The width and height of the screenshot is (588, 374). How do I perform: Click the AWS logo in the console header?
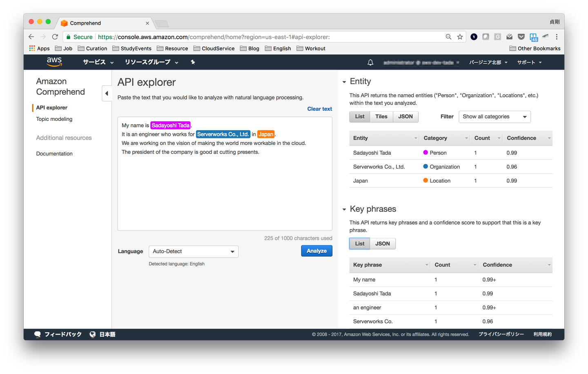pyautogui.click(x=54, y=62)
